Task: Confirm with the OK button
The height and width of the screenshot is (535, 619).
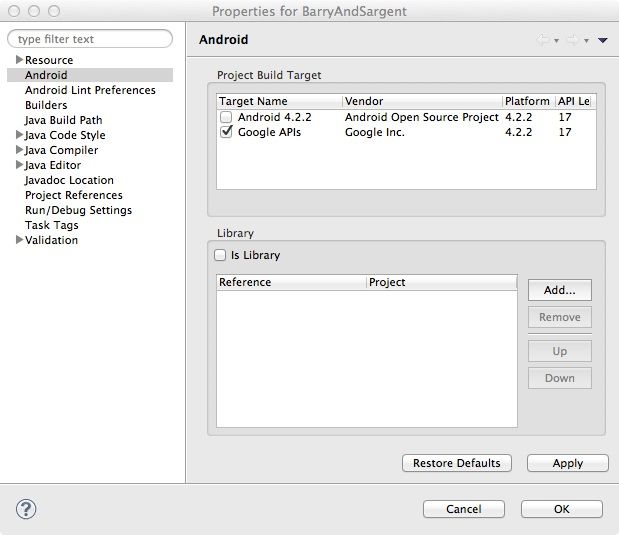Action: coord(562,509)
